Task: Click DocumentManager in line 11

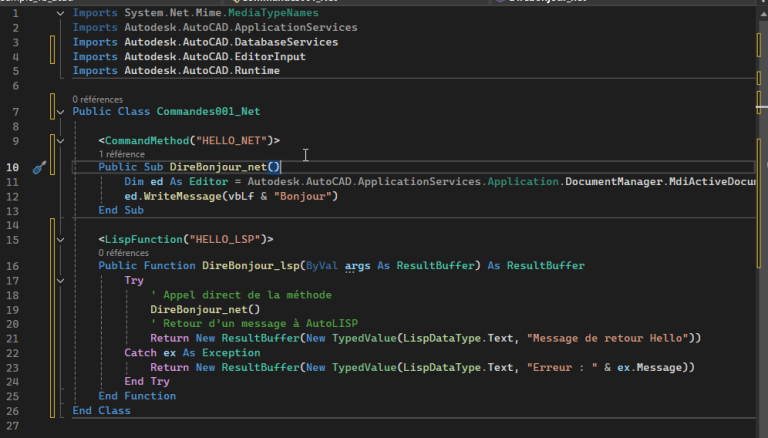Action: click(x=614, y=182)
